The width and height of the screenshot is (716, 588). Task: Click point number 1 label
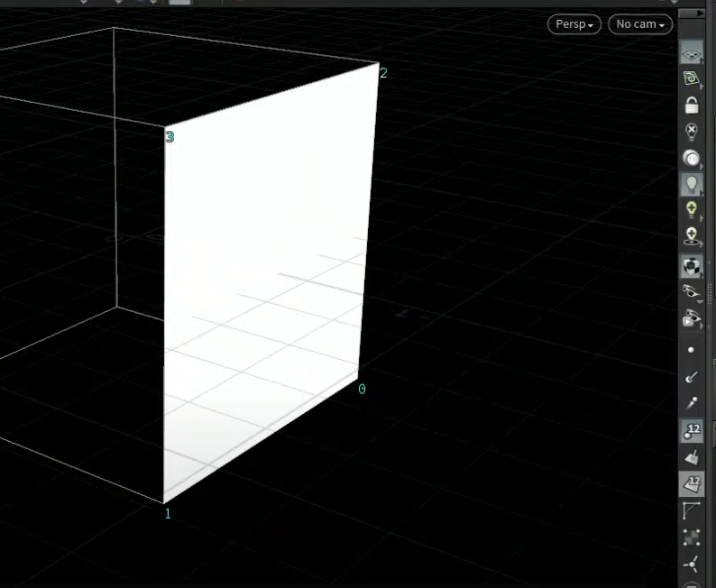(x=168, y=513)
